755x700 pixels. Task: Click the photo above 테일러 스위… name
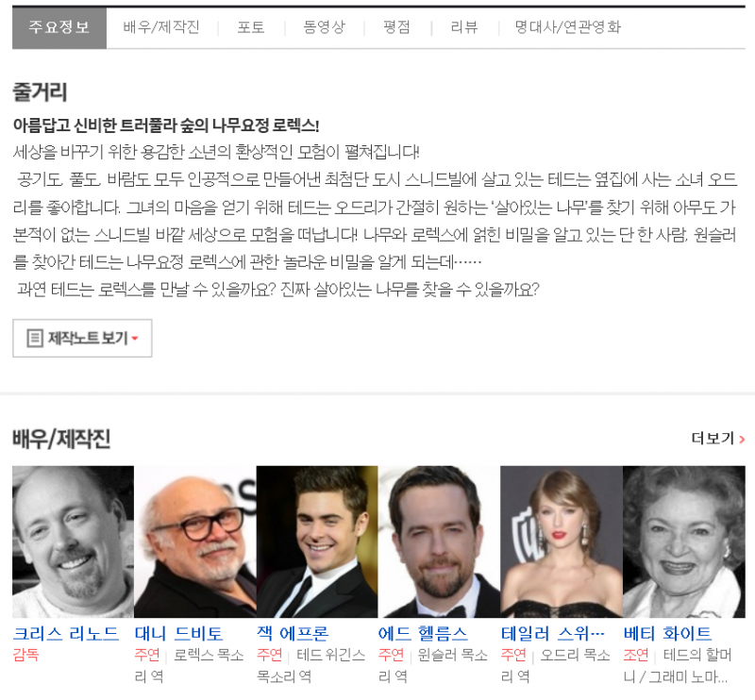(x=562, y=541)
